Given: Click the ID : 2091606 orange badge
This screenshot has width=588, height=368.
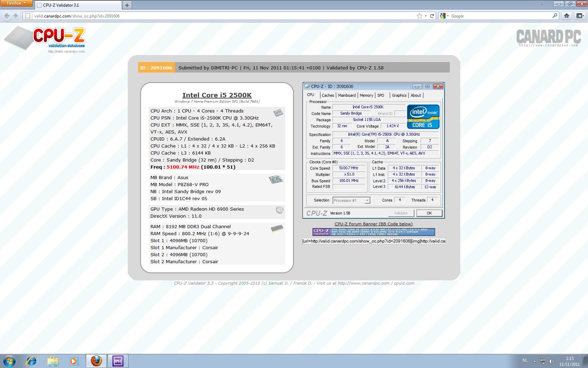Looking at the screenshot, I should tap(156, 68).
